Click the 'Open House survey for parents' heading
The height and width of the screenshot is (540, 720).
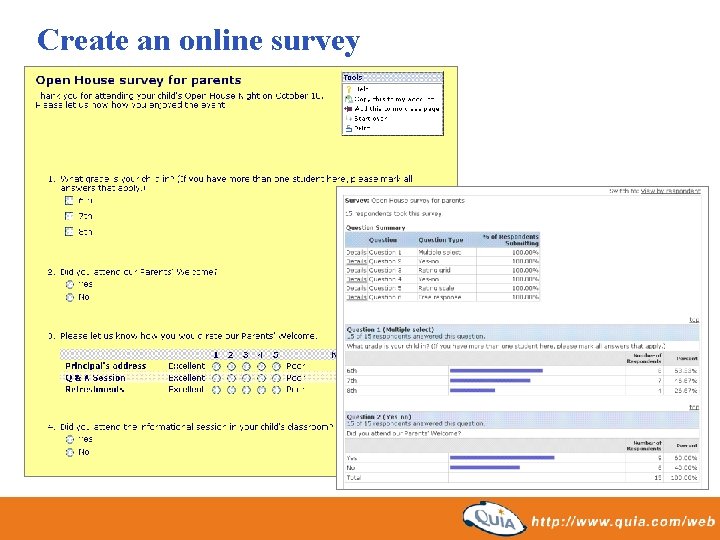click(138, 80)
